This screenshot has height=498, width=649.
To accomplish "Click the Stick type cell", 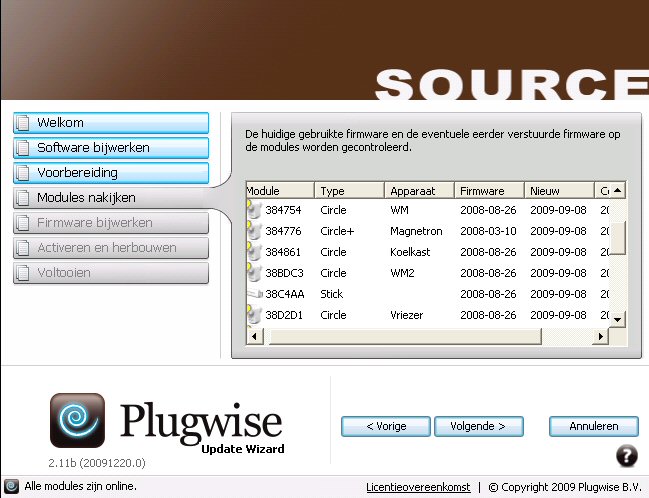I will click(x=332, y=294).
